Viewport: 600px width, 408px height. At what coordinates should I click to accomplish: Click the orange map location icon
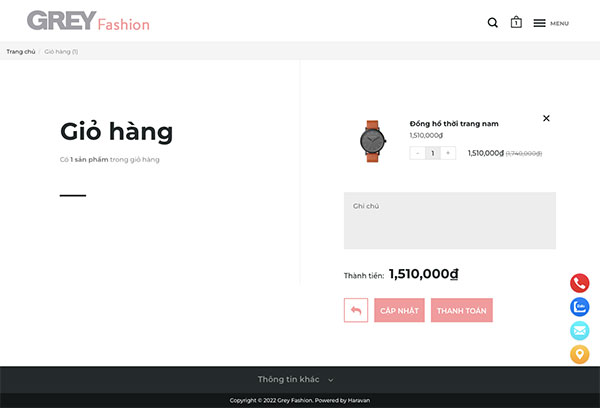579,354
